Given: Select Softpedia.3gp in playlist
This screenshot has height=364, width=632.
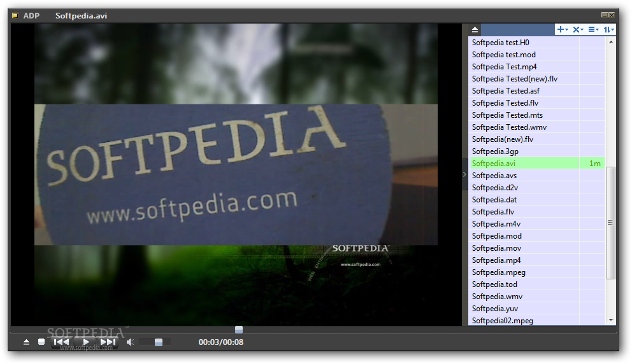Looking at the screenshot, I should (x=536, y=151).
